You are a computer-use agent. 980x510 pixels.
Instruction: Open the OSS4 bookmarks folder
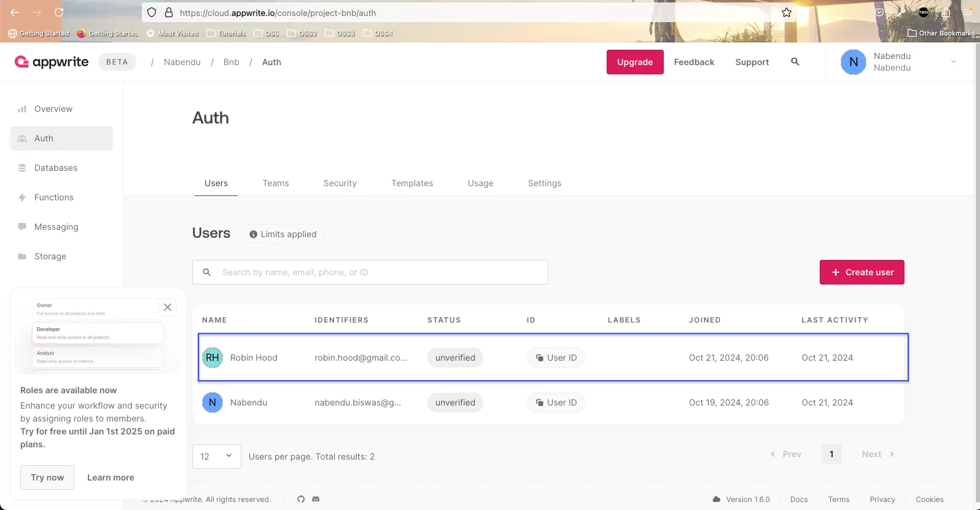coord(378,33)
